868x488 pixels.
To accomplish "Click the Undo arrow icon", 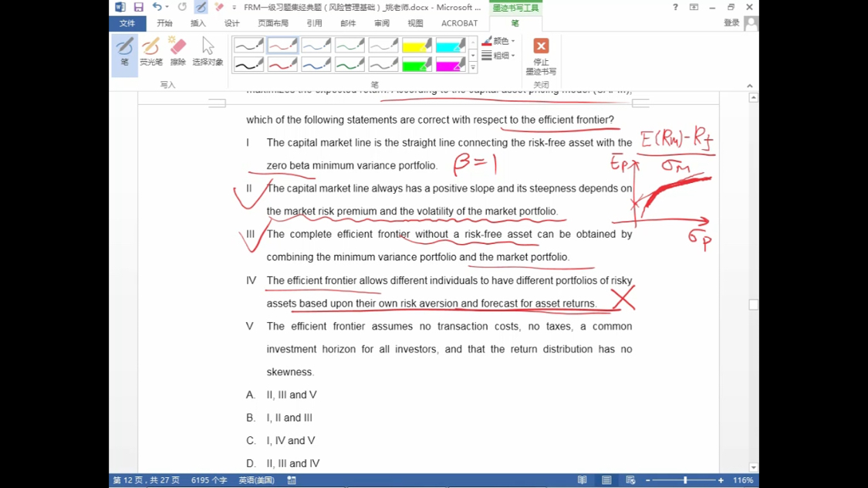I will pyautogui.click(x=157, y=7).
